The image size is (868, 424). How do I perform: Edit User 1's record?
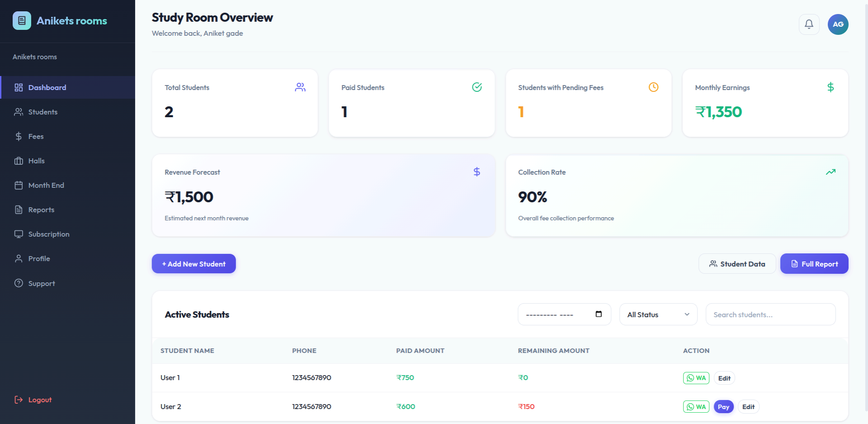pos(724,378)
